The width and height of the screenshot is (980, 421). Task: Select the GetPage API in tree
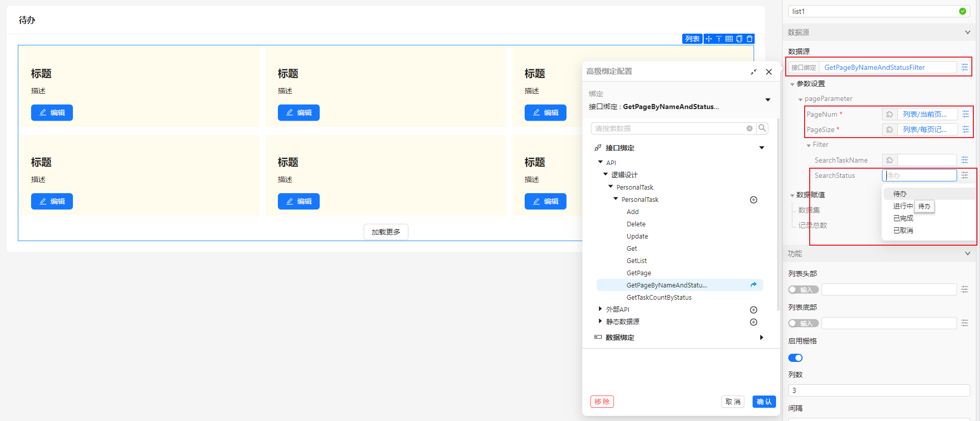(639, 273)
